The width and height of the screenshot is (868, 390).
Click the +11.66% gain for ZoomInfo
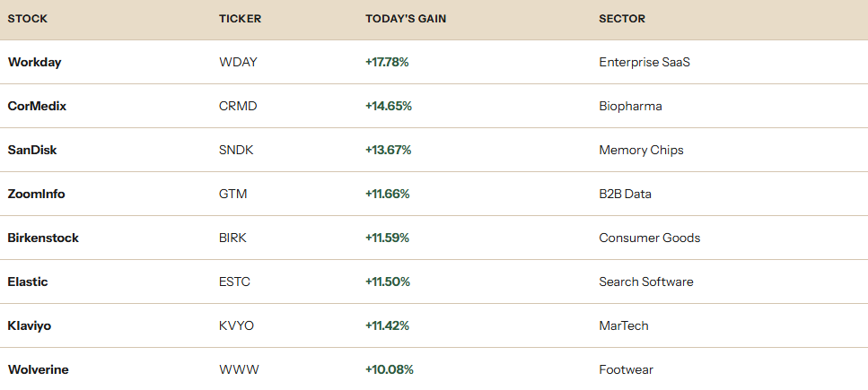click(388, 194)
